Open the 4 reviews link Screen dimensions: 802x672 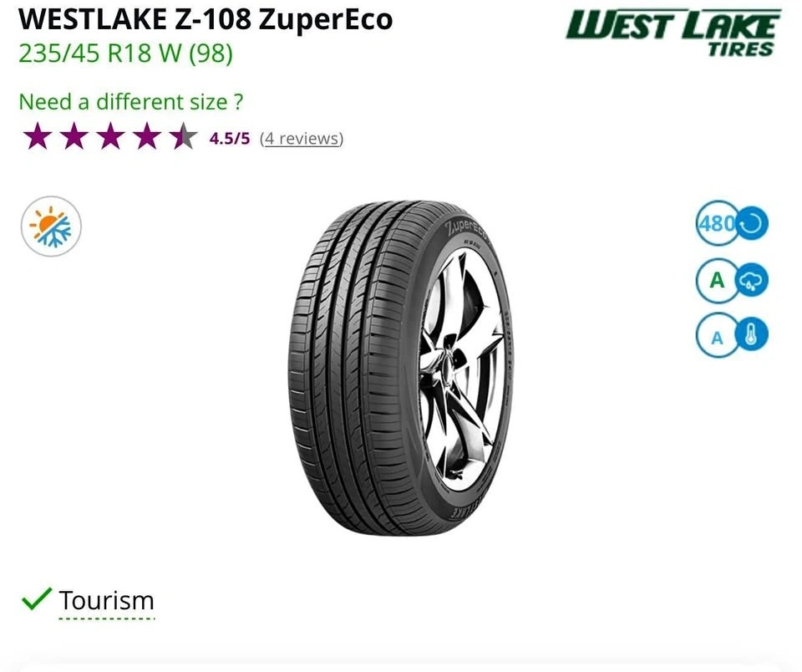click(x=301, y=138)
